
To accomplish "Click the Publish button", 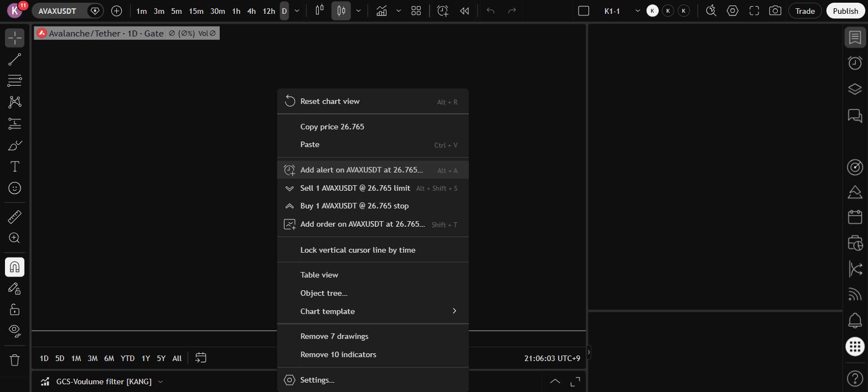I will 845,11.
